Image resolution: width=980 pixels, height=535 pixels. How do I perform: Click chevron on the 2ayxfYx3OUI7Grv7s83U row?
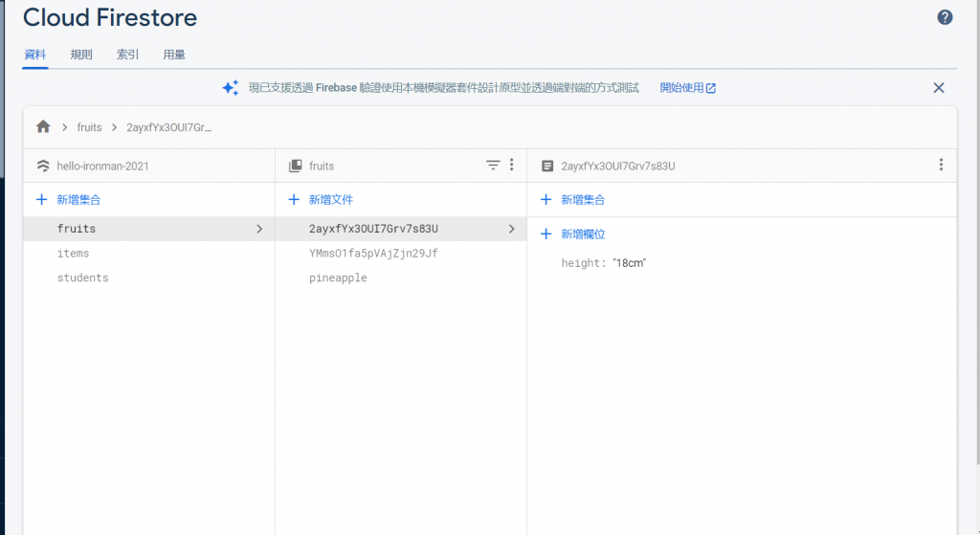coord(511,229)
